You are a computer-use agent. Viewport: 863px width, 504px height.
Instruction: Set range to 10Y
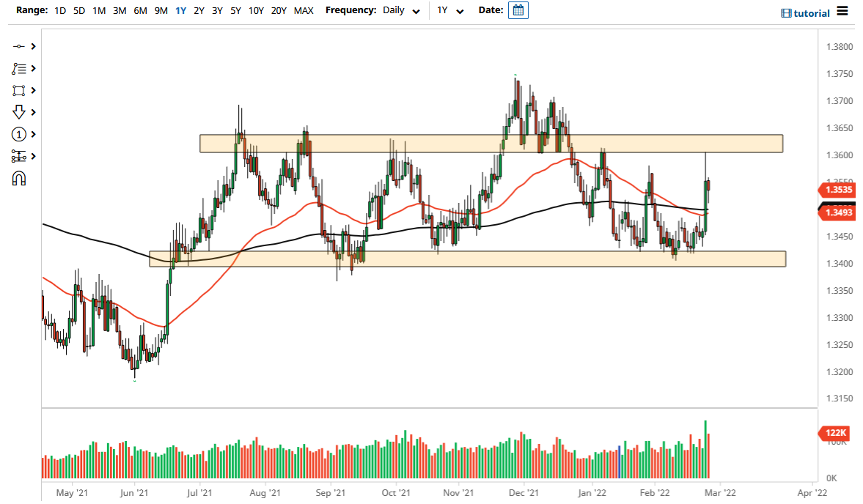pos(256,10)
